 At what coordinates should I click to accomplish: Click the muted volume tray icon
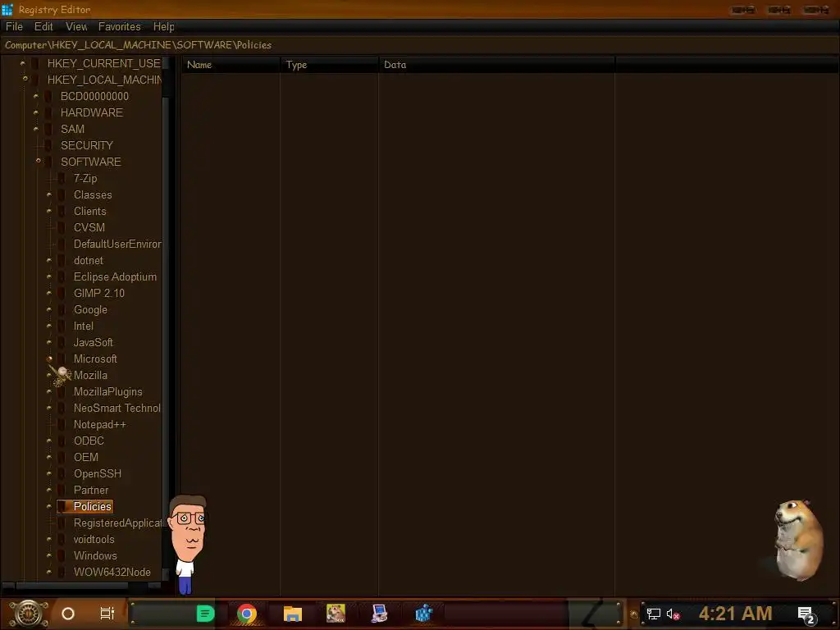[673, 614]
